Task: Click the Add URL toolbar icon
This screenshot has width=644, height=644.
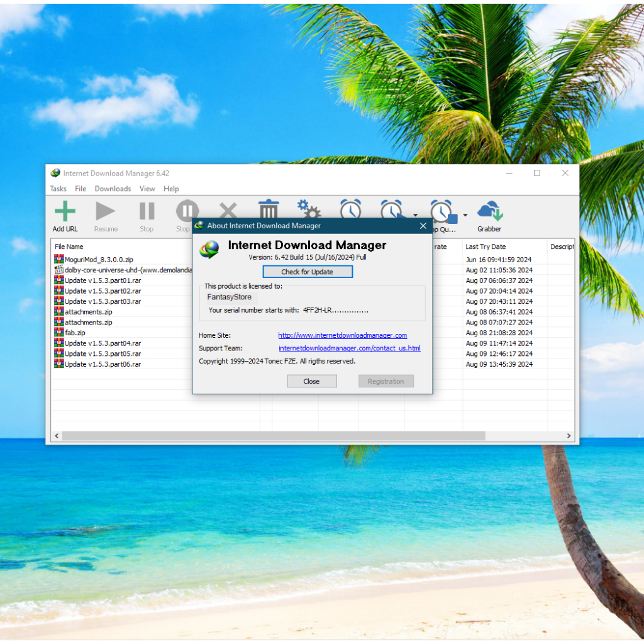Action: tap(65, 211)
